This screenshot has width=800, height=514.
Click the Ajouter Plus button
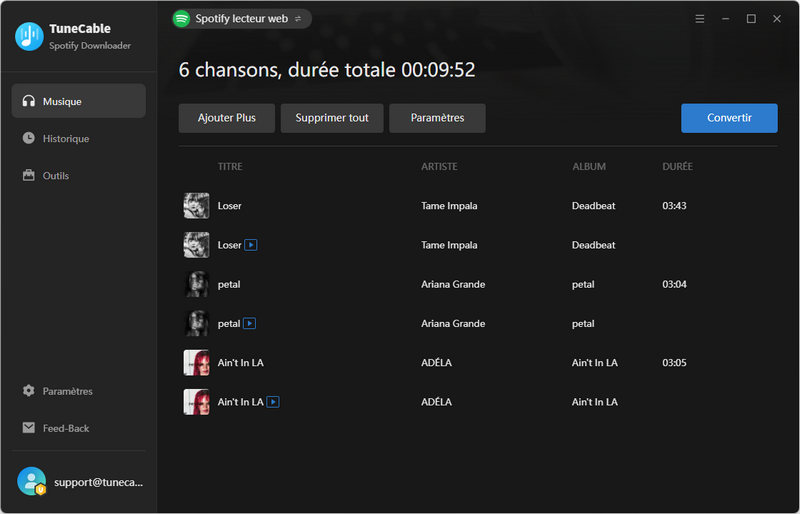[227, 118]
